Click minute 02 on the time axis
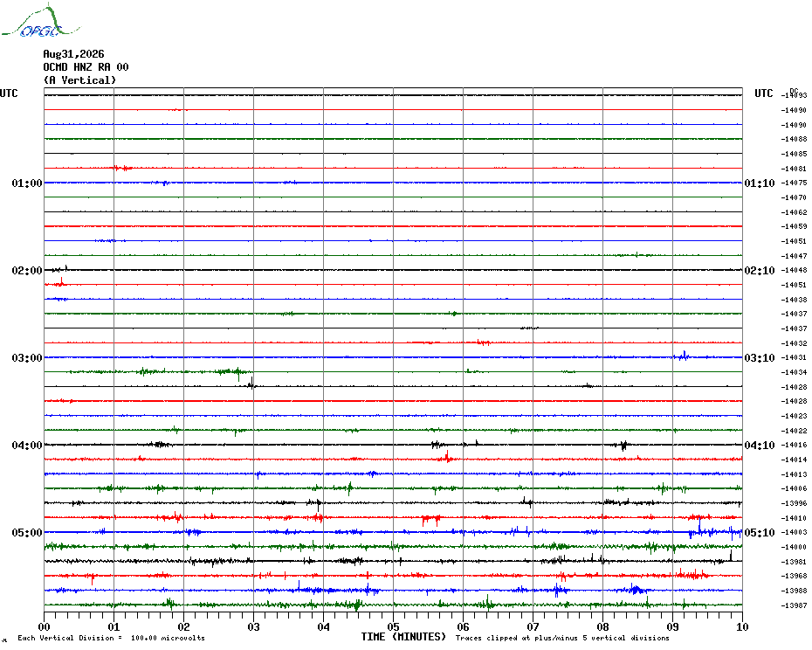Screen dimensions: 812x650 point(184,626)
